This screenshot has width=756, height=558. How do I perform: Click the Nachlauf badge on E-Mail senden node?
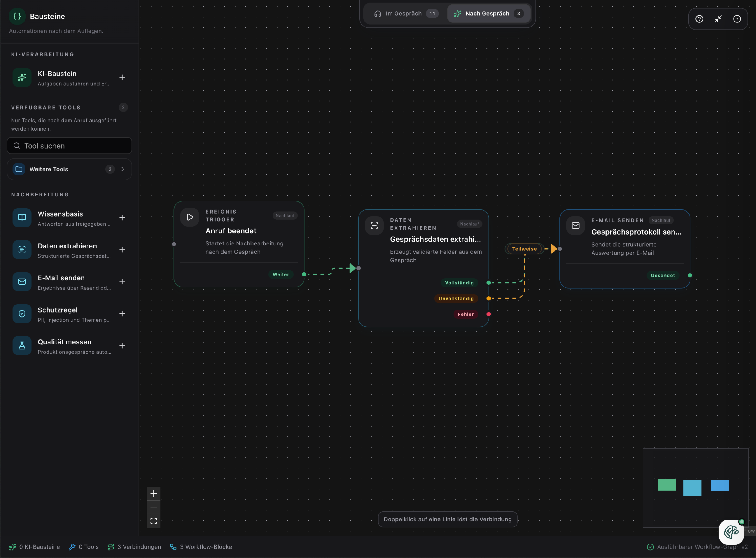pyautogui.click(x=661, y=220)
